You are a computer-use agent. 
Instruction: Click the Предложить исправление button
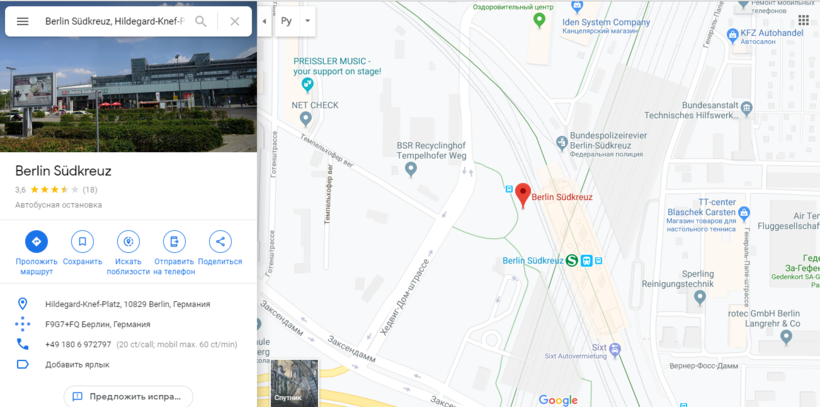tap(129, 396)
